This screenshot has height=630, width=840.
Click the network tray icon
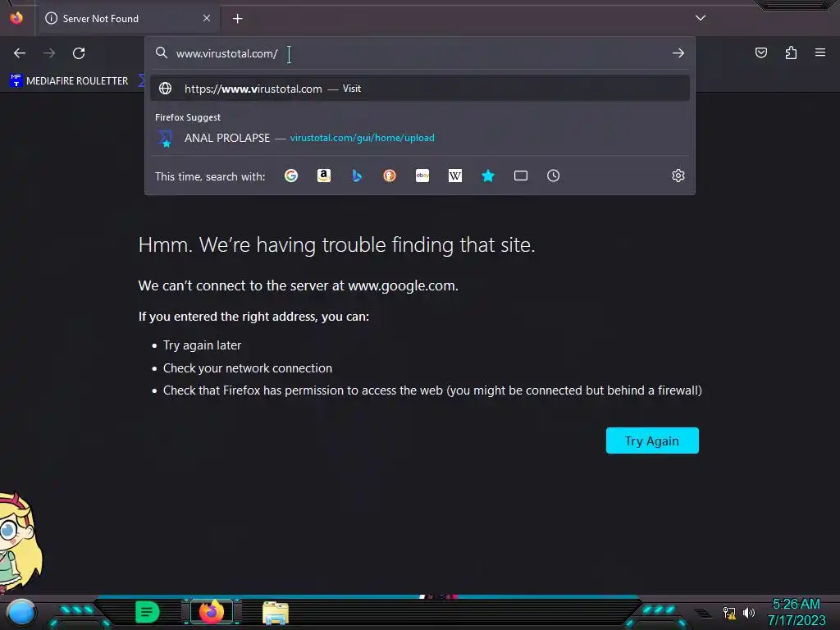coord(729,613)
